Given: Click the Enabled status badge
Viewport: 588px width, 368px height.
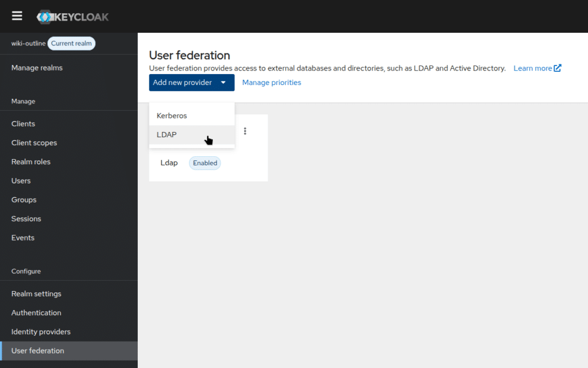Looking at the screenshot, I should pos(205,163).
